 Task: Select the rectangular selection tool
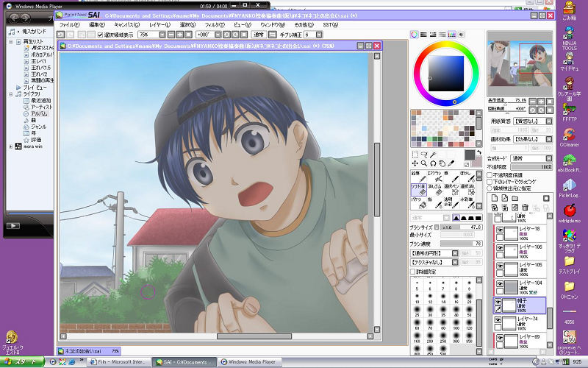pos(415,155)
